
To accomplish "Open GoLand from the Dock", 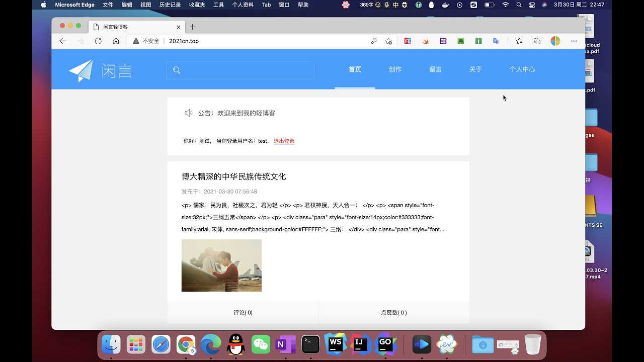I will [385, 344].
